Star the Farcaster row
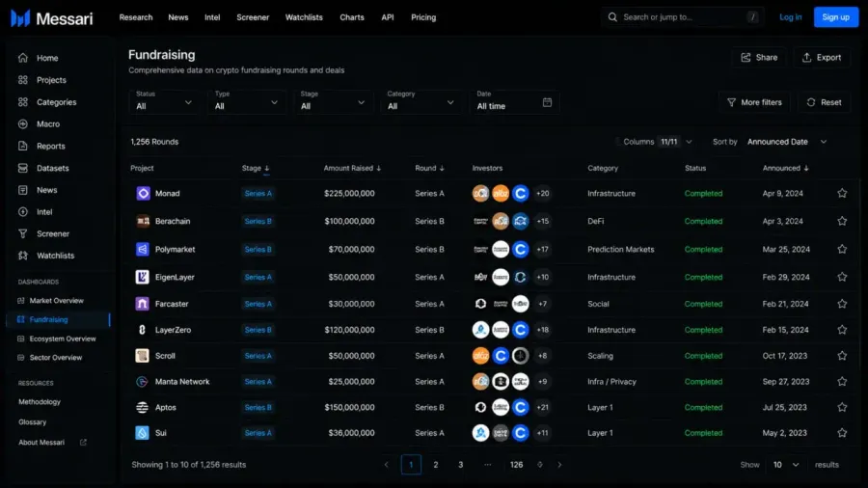868x488 pixels. tap(842, 304)
